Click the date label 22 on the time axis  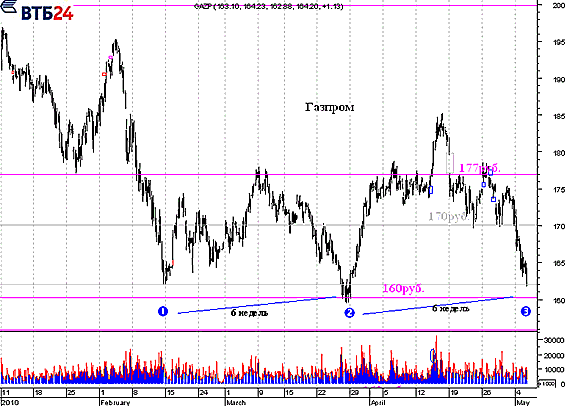point(321,393)
